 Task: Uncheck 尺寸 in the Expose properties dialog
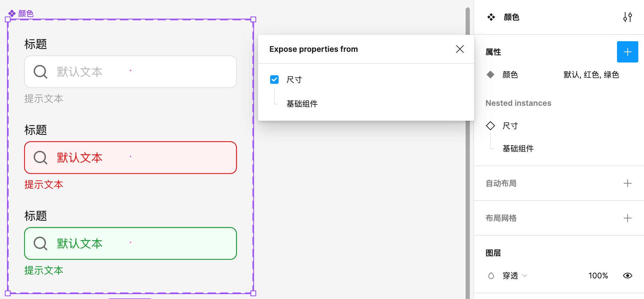pos(274,79)
